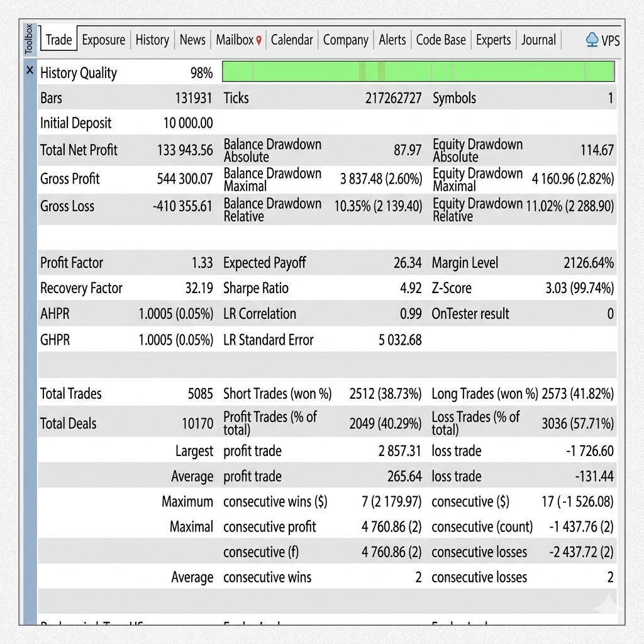This screenshot has width=644, height=644.
Task: Click the vertical Toolbox label
Action: (x=28, y=38)
